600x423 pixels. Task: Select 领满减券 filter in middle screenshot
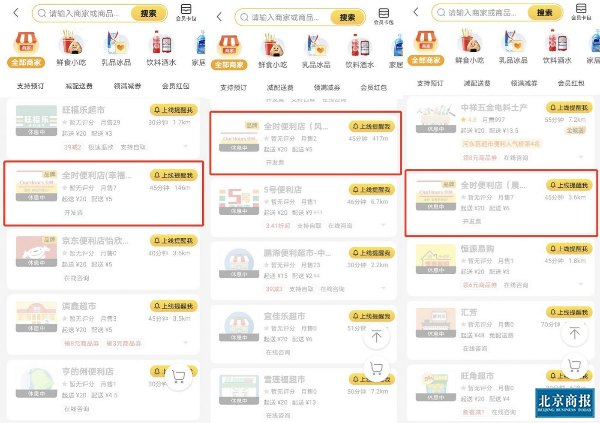327,87
